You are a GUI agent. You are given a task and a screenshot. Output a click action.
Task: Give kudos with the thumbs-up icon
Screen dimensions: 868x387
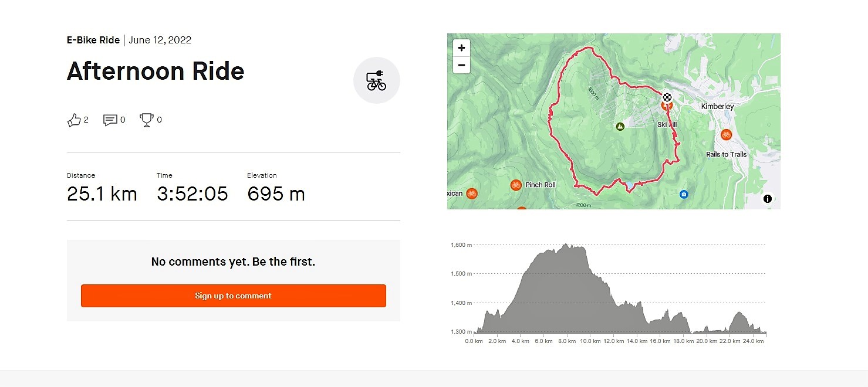[75, 119]
